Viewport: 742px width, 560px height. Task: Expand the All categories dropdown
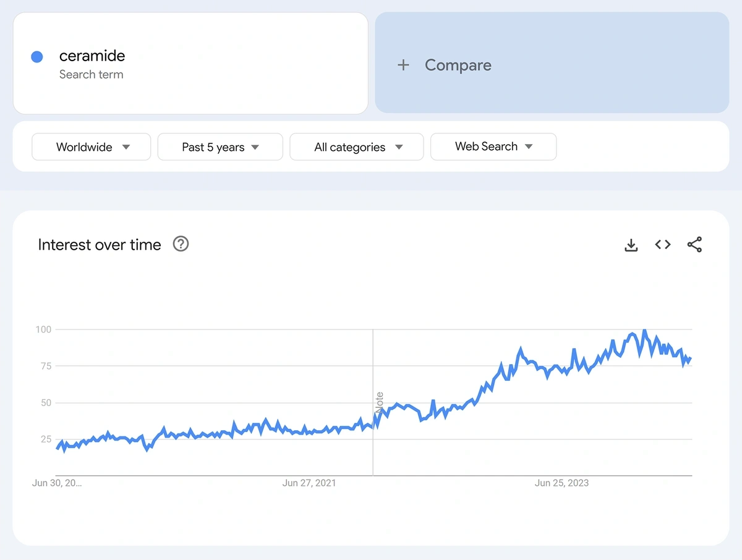(x=356, y=146)
